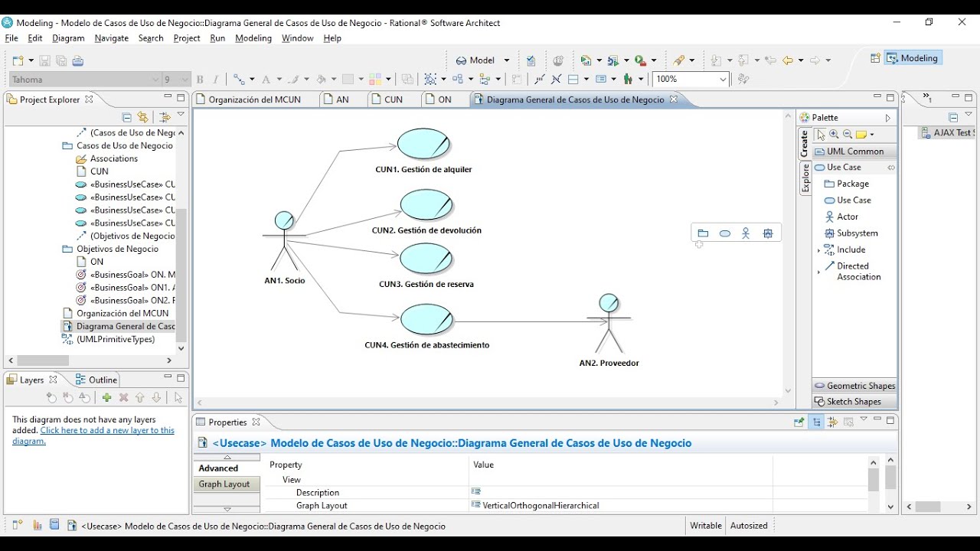The image size is (980, 551).
Task: Open Project Explorer view menu arrow
Action: [x=181, y=116]
